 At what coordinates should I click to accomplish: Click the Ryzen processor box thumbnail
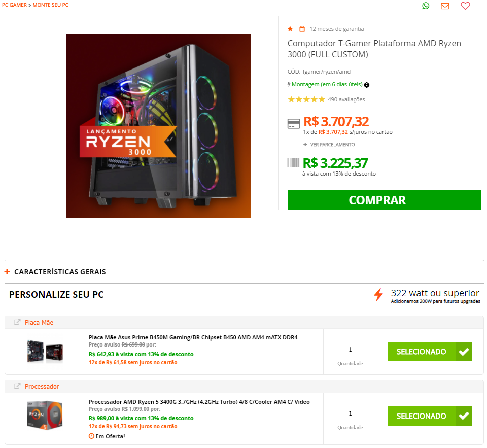pyautogui.click(x=45, y=415)
